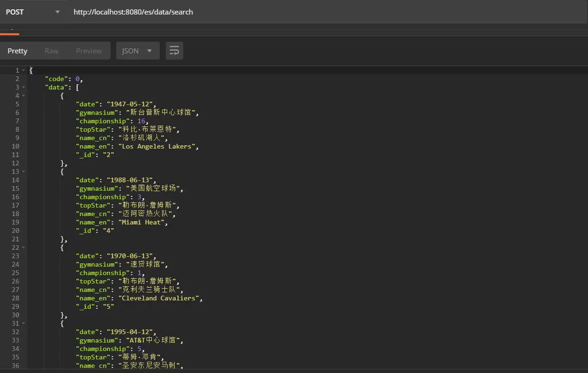This screenshot has width=588, height=373.
Task: Switch to Raw view tab
Action: (52, 51)
